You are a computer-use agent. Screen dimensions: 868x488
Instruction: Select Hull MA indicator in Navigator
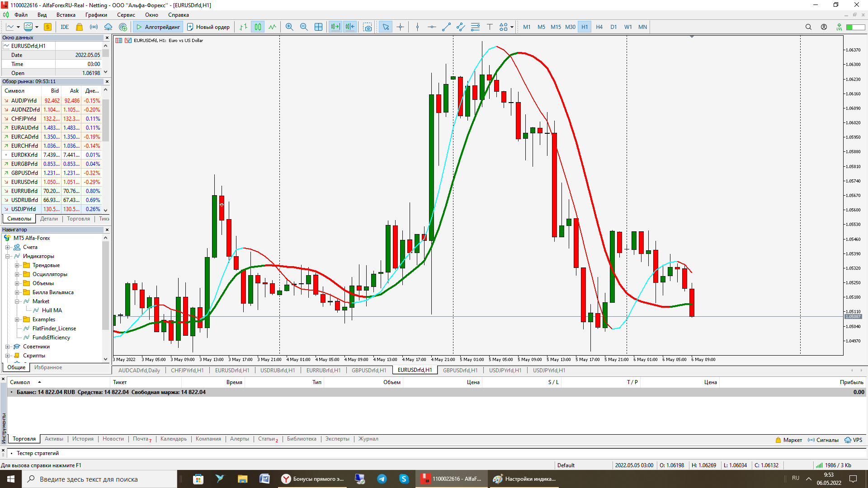click(52, 310)
